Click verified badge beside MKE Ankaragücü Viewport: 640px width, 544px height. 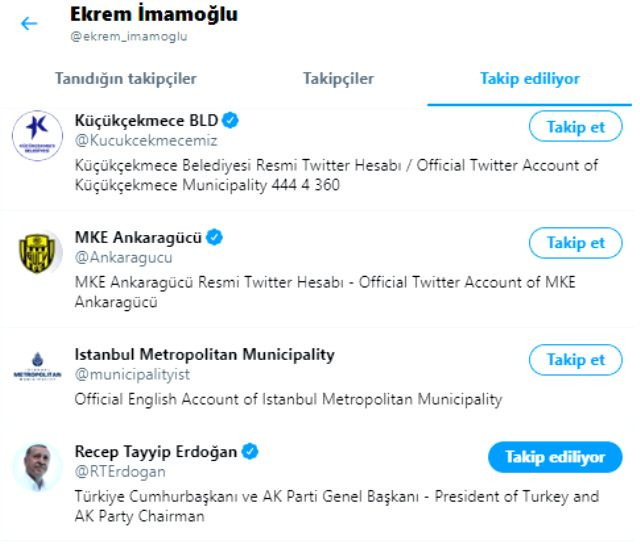click(x=214, y=237)
